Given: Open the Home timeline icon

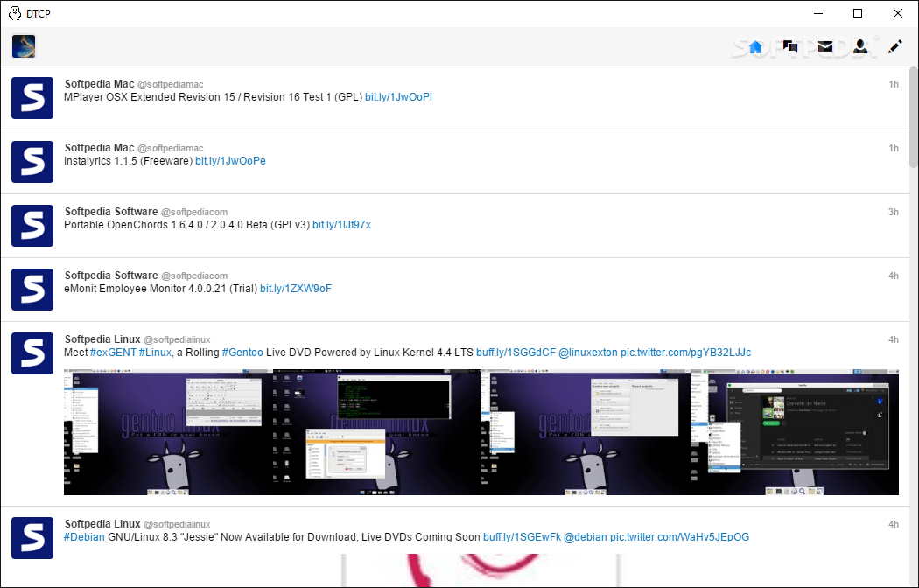Looking at the screenshot, I should [754, 47].
